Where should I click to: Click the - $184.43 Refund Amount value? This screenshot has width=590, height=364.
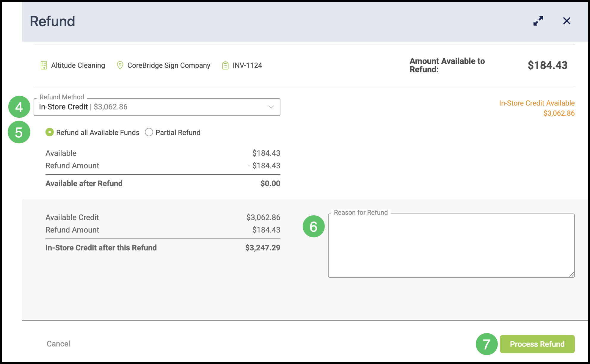264,166
